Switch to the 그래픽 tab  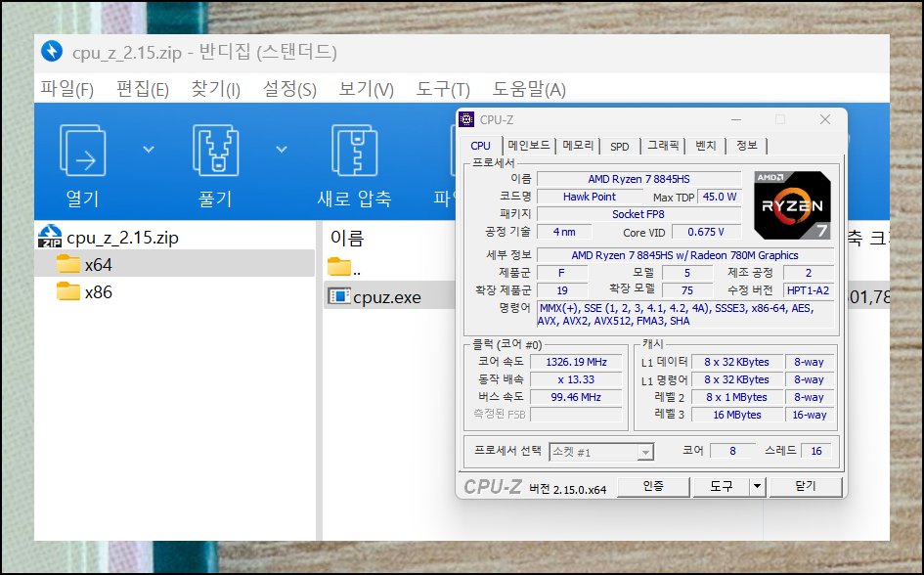pyautogui.click(x=663, y=146)
